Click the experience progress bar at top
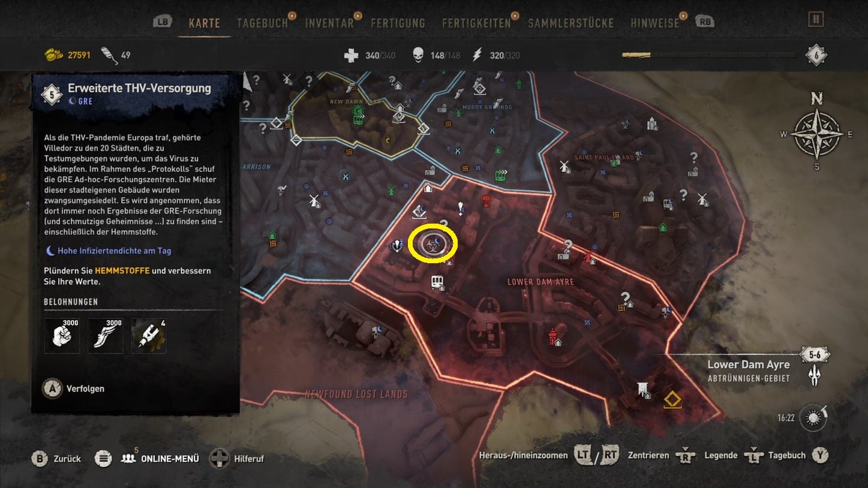The image size is (868, 488). pyautogui.click(x=709, y=55)
